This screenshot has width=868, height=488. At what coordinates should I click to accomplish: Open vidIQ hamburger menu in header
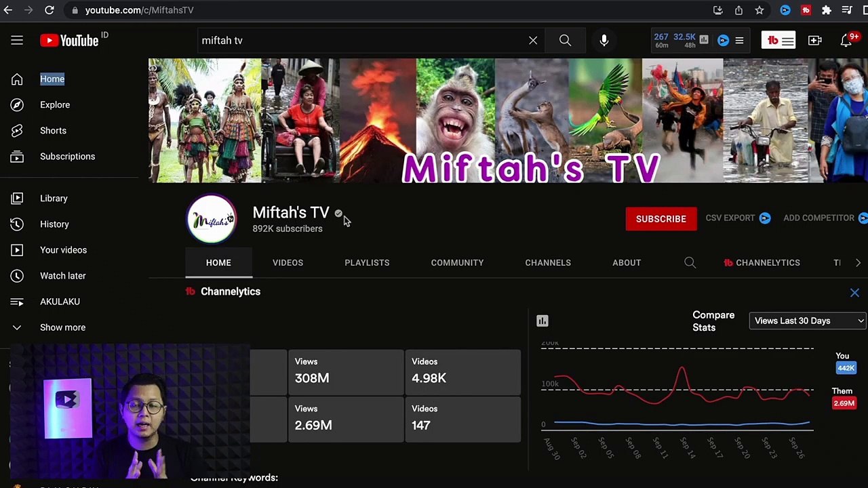(x=739, y=41)
